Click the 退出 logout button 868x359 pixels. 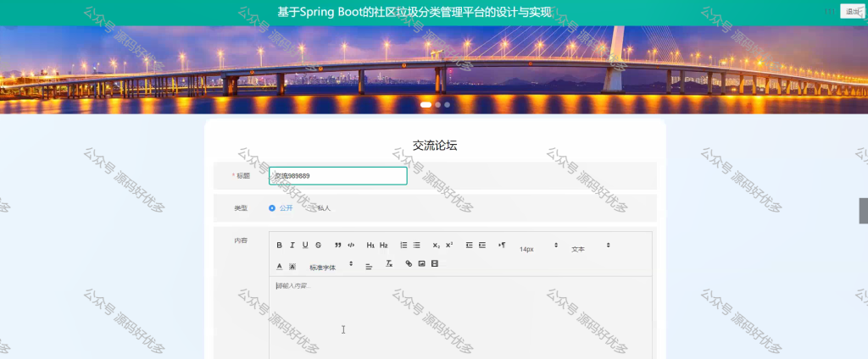[x=851, y=12]
